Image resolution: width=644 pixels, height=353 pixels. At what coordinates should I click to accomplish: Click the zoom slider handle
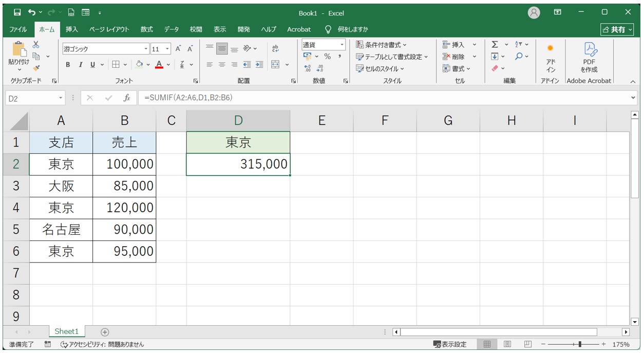[580, 344]
